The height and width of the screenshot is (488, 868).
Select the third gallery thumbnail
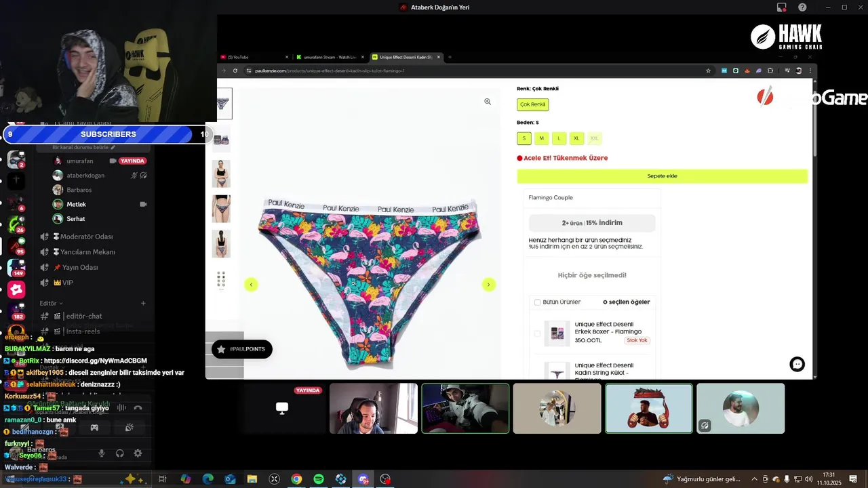click(222, 174)
